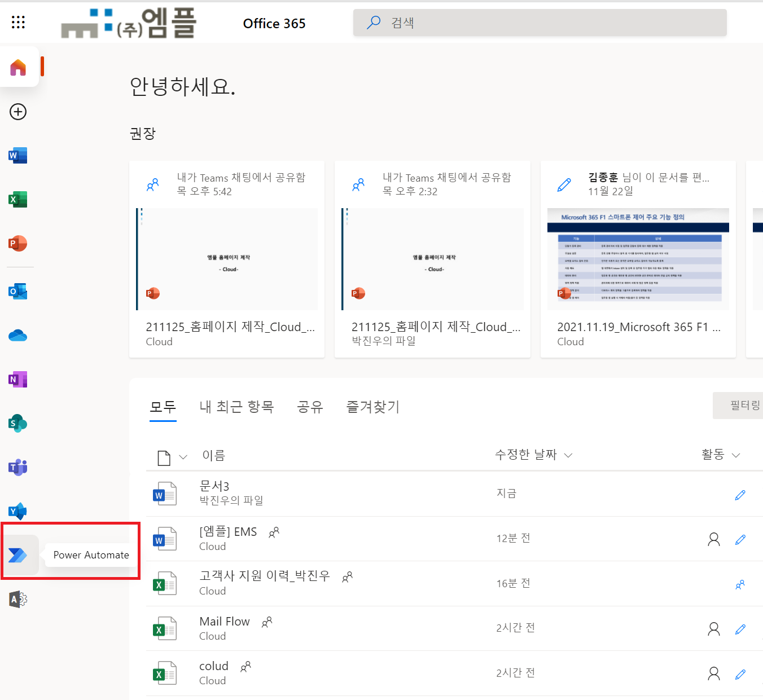This screenshot has width=763, height=700.
Task: Click the pencil edit icon for Mail Flow
Action: click(740, 629)
